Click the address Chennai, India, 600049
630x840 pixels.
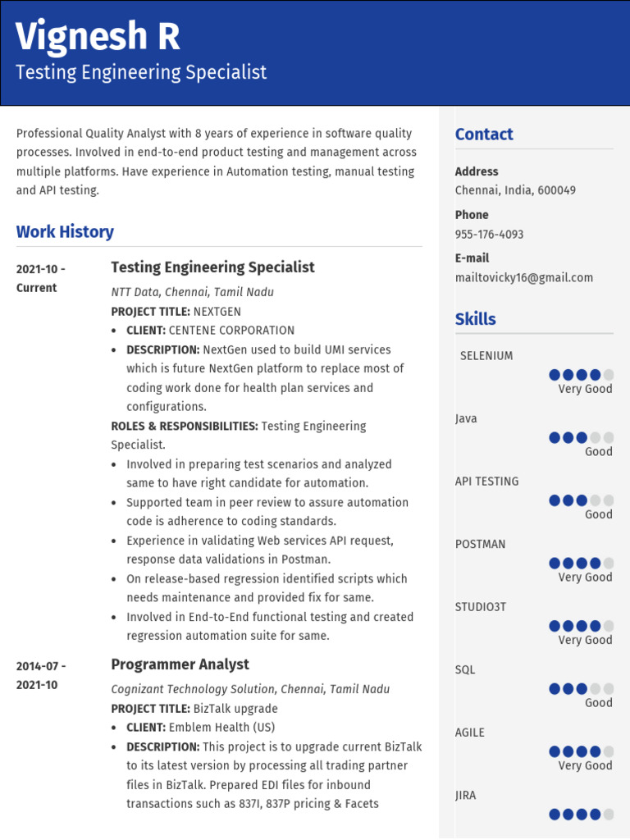point(515,190)
